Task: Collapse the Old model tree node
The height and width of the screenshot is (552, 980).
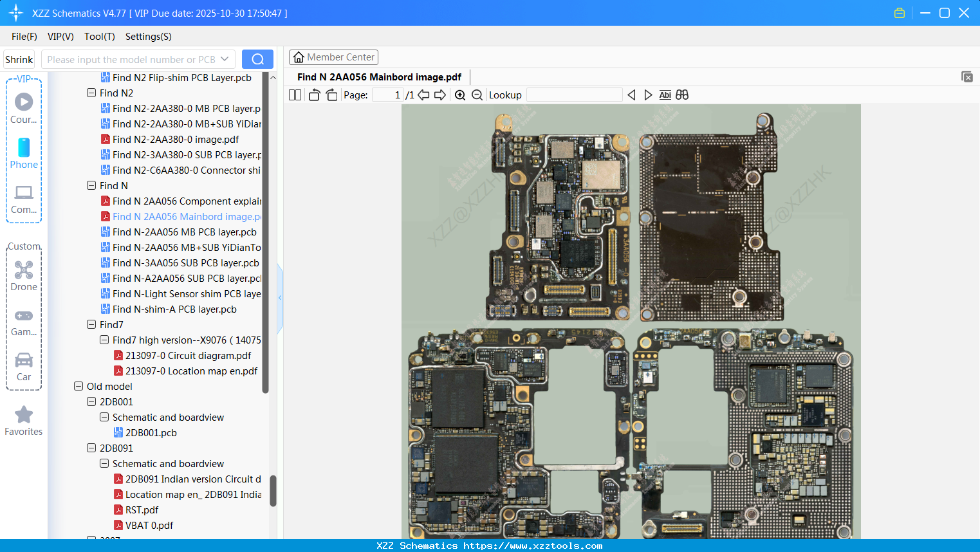Action: point(79,387)
